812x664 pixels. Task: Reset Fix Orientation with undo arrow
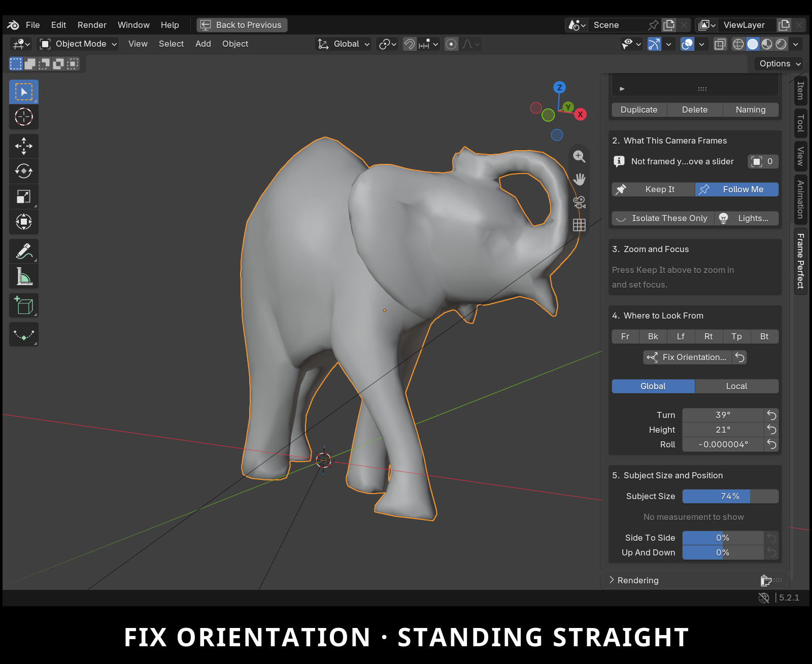pos(740,357)
